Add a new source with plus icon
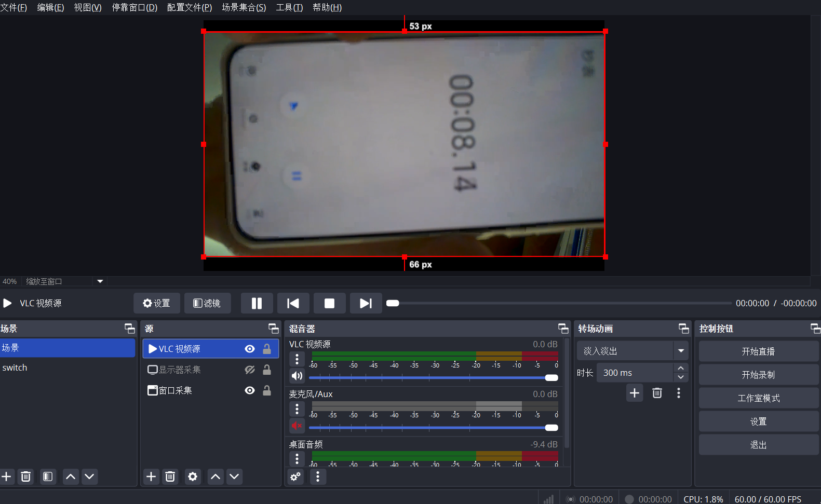The height and width of the screenshot is (504, 821). tap(151, 476)
